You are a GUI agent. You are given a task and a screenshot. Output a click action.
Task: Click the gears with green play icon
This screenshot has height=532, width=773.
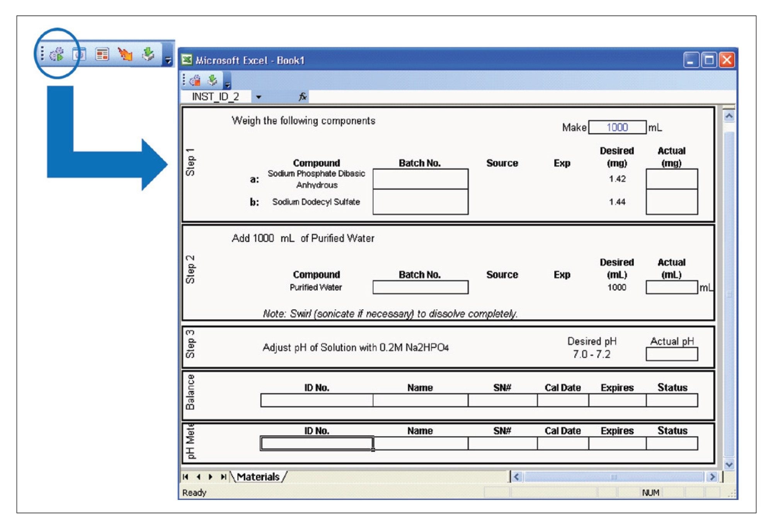(x=57, y=55)
